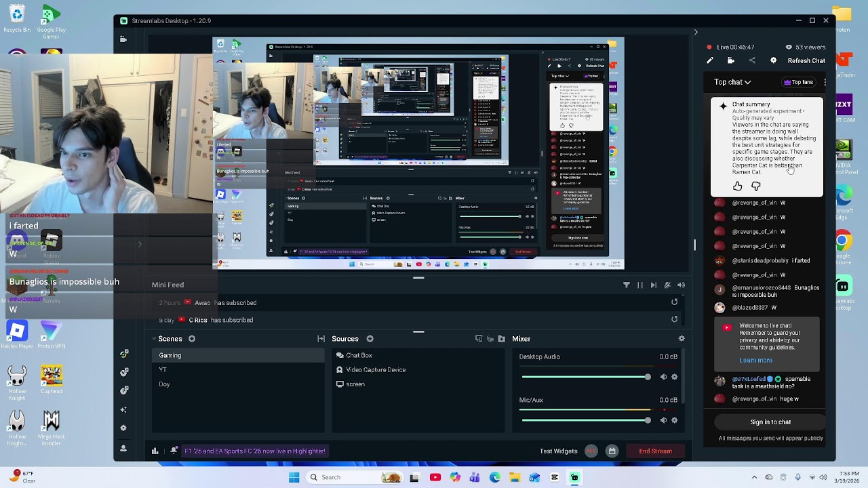Open File Explorer from taskbar
The width and height of the screenshot is (868, 488).
point(515,477)
